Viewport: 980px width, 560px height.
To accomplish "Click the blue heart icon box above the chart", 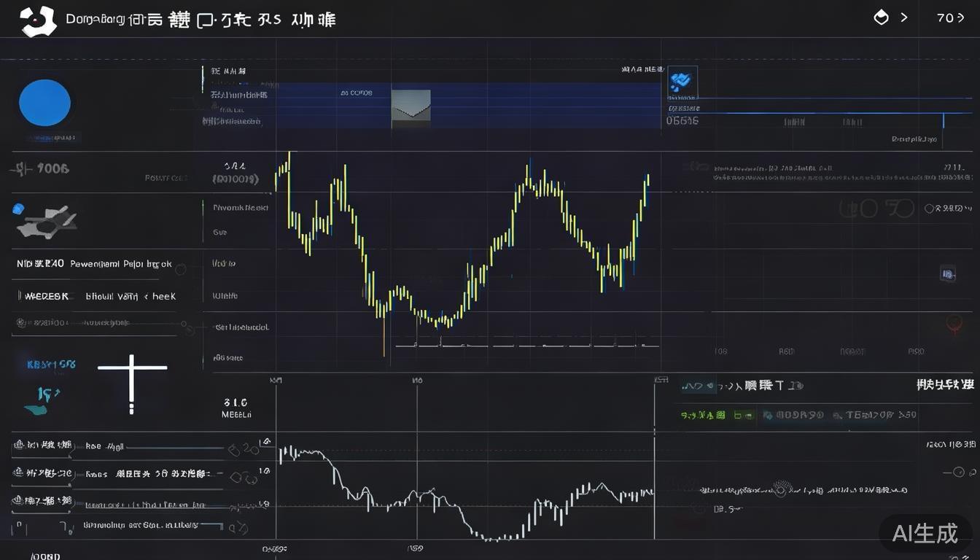I will [x=682, y=82].
